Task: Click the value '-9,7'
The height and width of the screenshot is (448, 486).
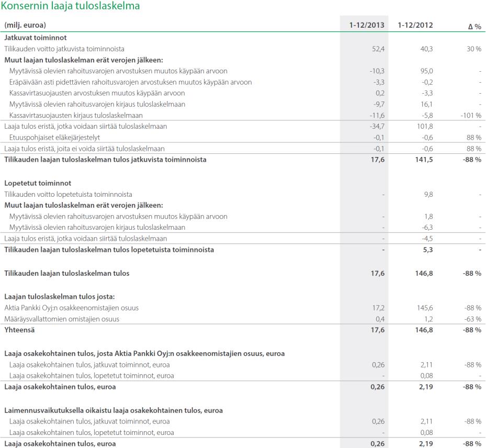Action: tap(379, 104)
